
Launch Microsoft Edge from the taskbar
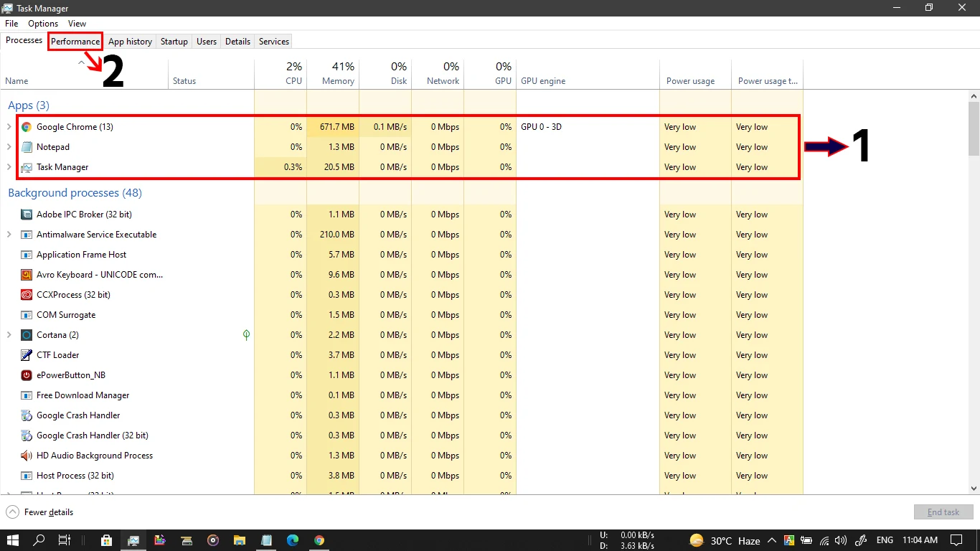point(293,540)
